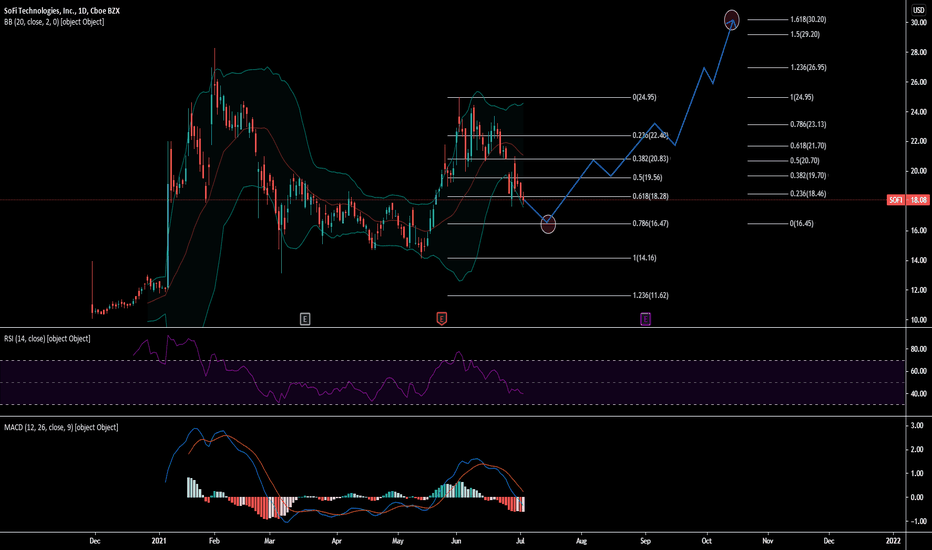The width and height of the screenshot is (932, 550).
Task: Click the Sep label on time axis
Action: [x=646, y=541]
